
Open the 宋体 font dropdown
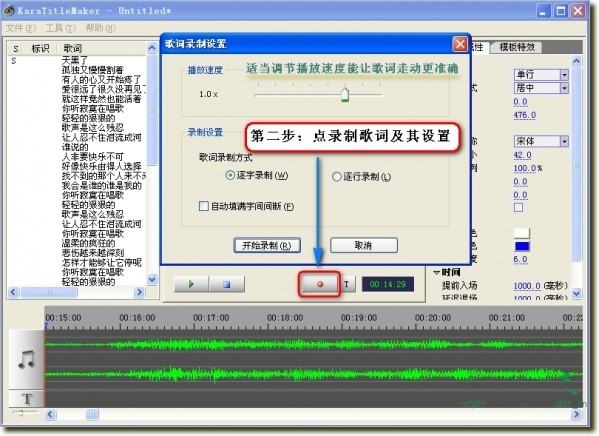click(x=541, y=141)
